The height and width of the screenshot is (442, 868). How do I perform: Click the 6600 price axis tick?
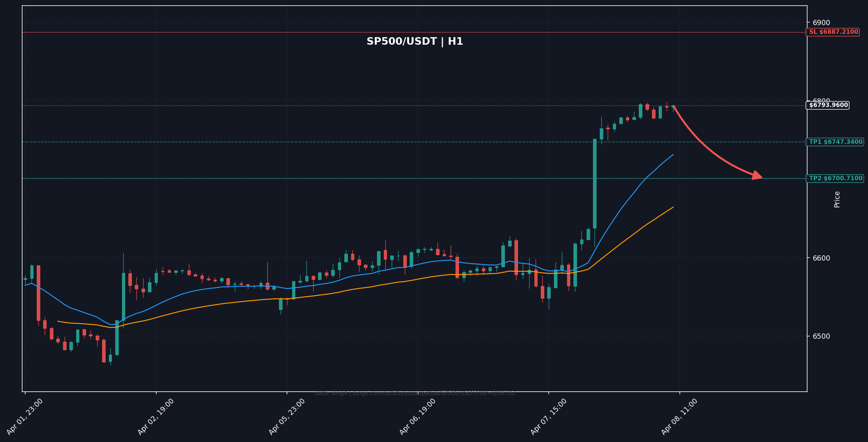821,258
